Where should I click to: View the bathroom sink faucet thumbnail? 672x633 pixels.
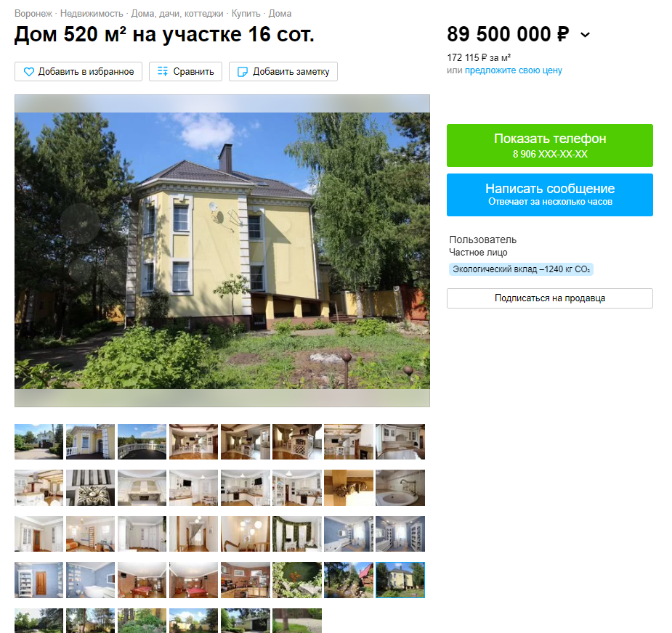(x=400, y=488)
